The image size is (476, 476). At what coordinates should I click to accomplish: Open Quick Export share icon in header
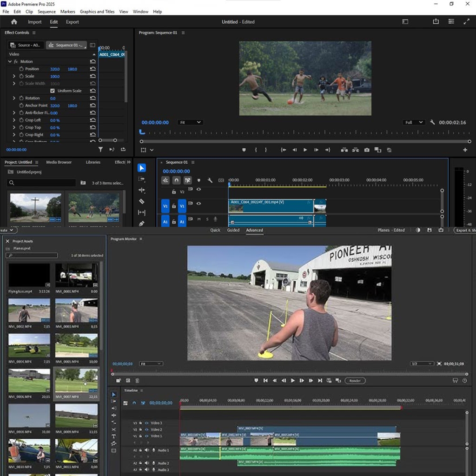(436, 21)
